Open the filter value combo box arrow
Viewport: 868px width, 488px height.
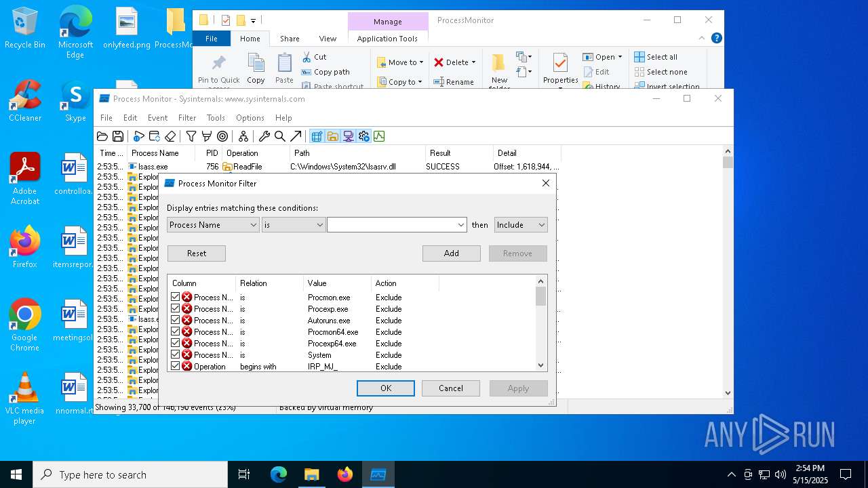pos(461,225)
